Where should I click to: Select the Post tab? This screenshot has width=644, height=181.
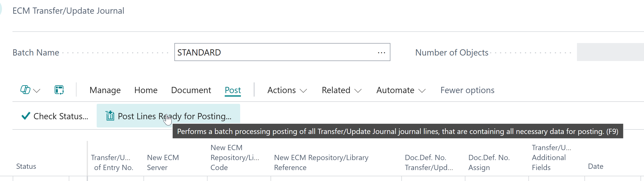click(233, 90)
